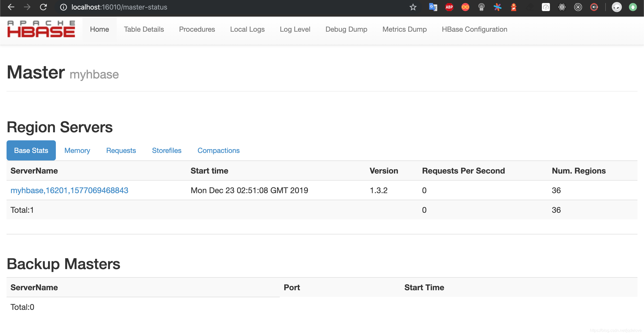The image size is (644, 335).
Task: Open the HBase Configuration page
Action: [x=475, y=29]
